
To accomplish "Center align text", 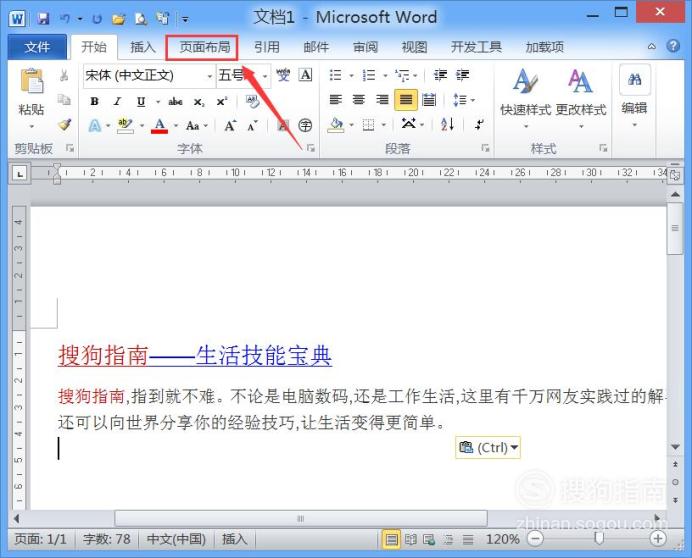I will [x=359, y=100].
